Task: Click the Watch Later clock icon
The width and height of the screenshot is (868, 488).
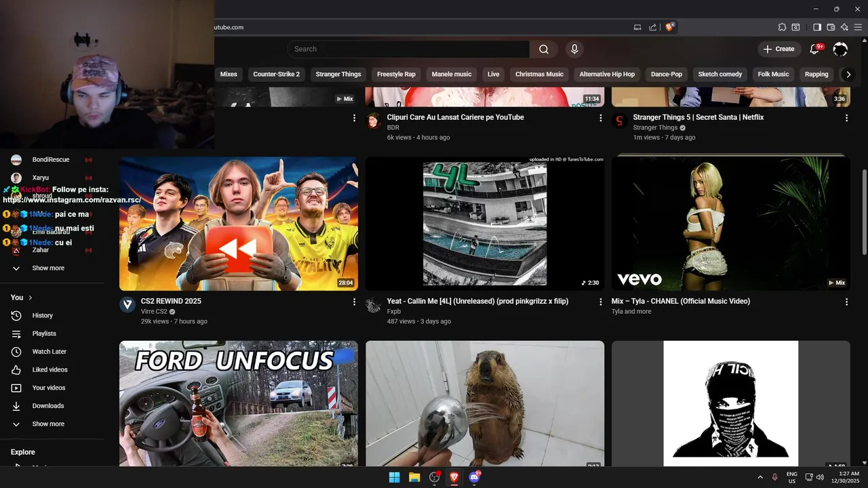Action: tap(16, 352)
